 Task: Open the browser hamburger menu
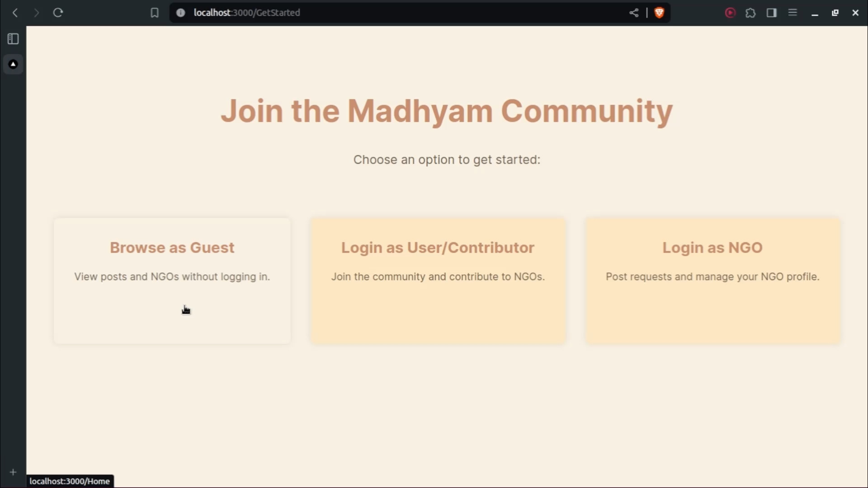point(793,13)
